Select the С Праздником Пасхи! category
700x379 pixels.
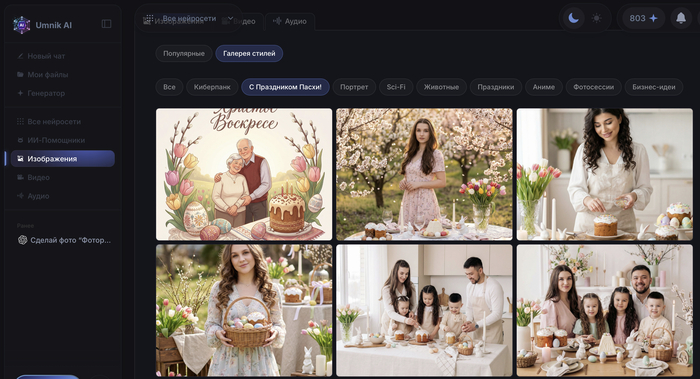coord(285,87)
